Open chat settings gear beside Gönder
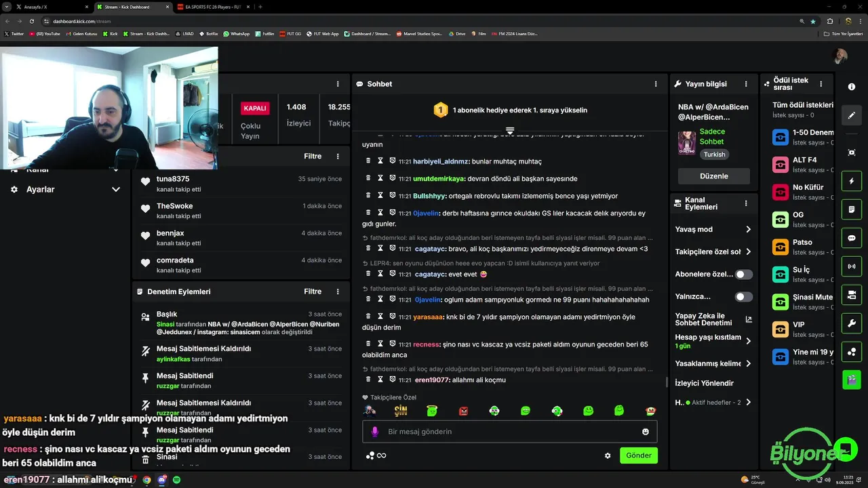868x488 pixels. coord(608,455)
